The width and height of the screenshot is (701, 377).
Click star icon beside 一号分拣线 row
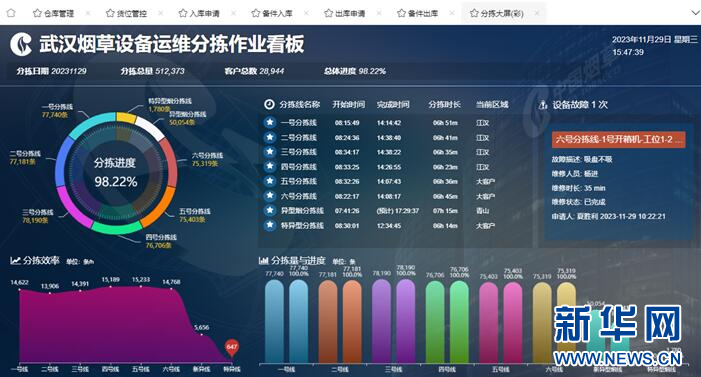[x=270, y=122]
